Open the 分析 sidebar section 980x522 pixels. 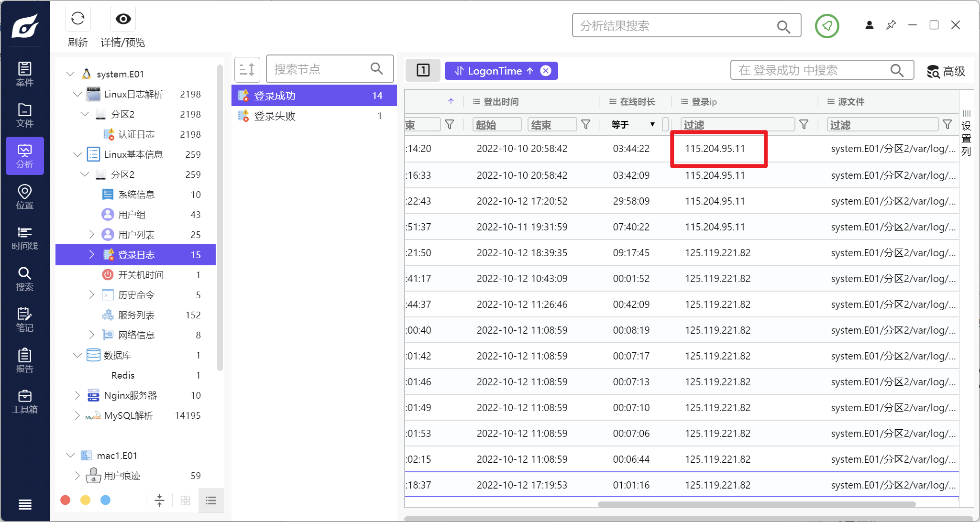(x=25, y=156)
